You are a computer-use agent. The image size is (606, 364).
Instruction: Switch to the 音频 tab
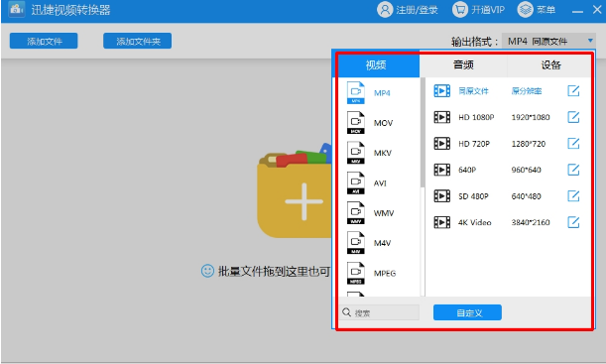point(463,64)
